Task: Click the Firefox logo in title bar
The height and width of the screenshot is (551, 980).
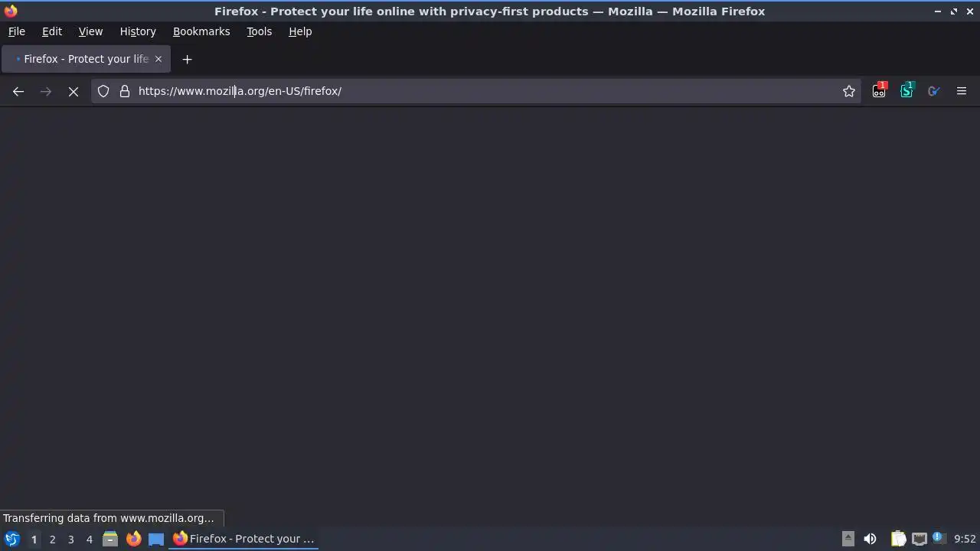Action: tap(11, 11)
